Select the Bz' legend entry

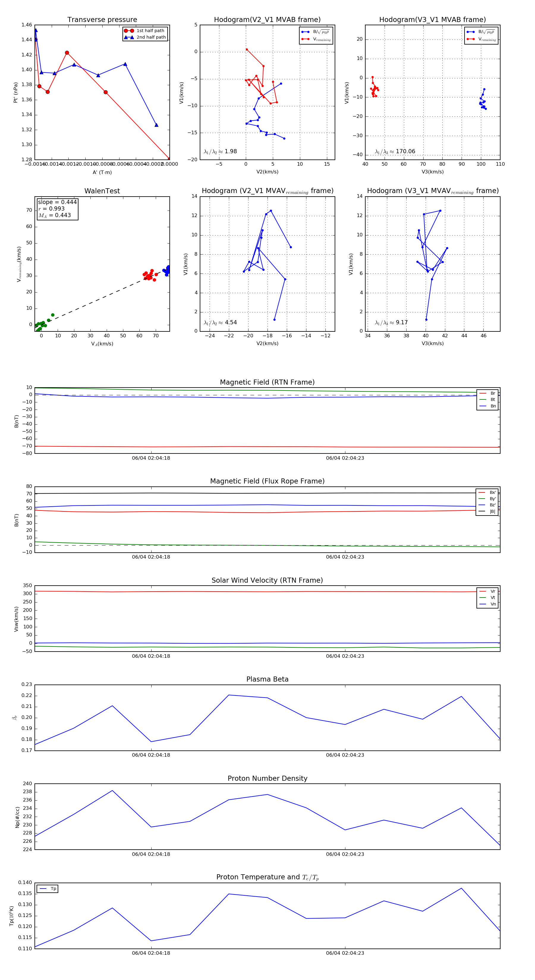487,505
